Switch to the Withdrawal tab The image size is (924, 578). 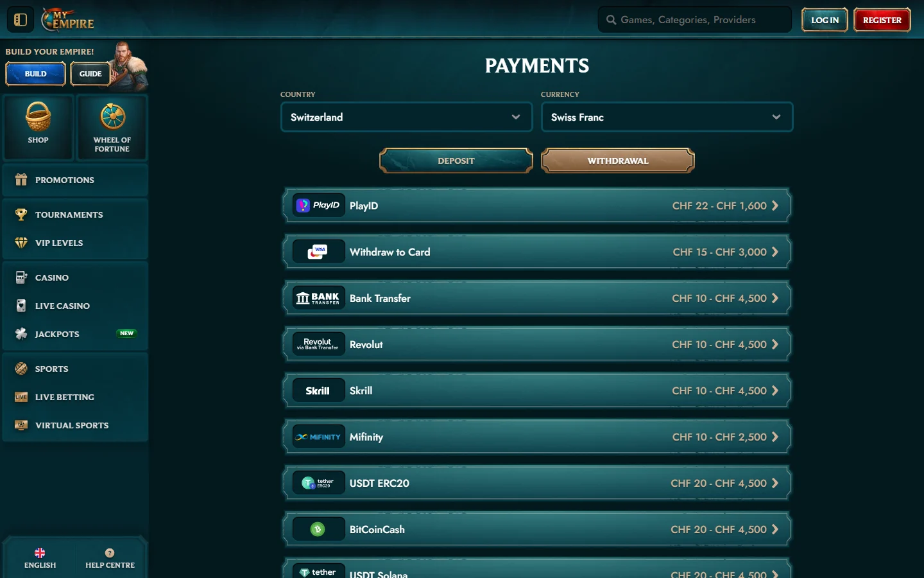pyautogui.click(x=618, y=161)
